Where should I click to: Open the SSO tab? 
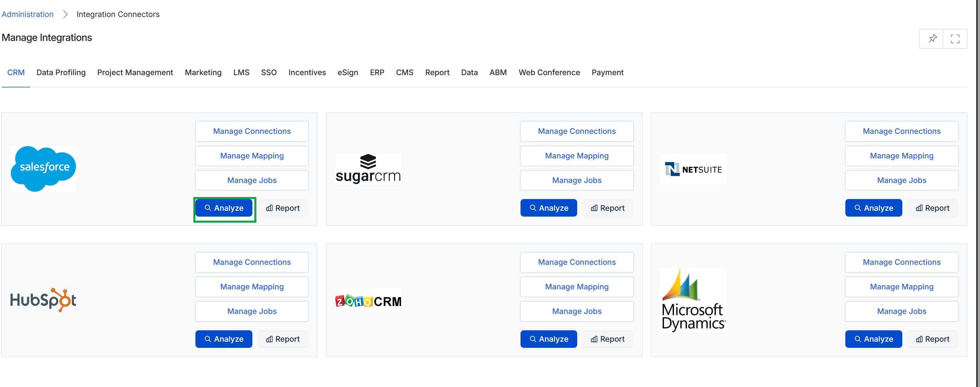point(268,72)
